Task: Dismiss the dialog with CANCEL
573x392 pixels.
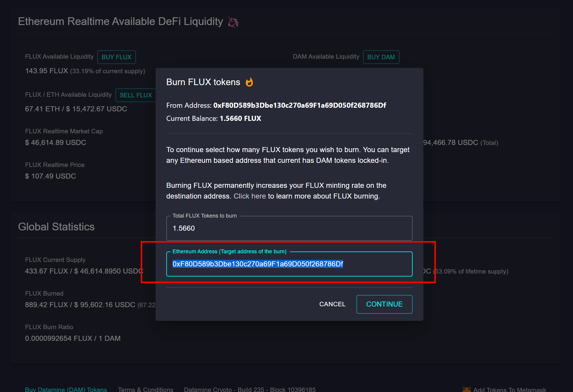Action: point(332,304)
